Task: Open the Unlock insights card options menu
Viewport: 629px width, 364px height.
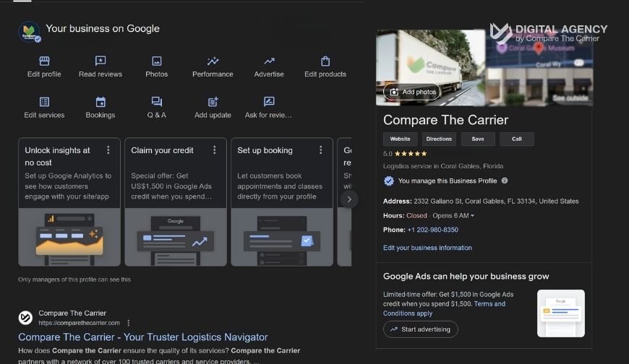Action: click(x=108, y=150)
